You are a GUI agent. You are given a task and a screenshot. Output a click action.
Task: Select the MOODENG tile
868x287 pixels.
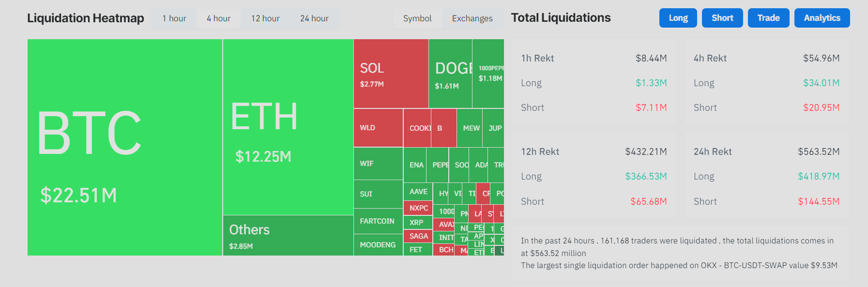pyautogui.click(x=378, y=245)
